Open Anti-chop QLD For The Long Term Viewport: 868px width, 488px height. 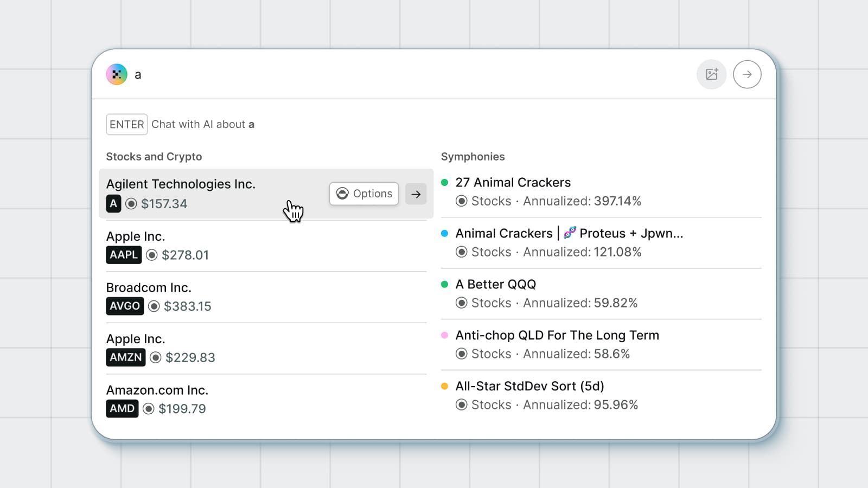tap(557, 336)
